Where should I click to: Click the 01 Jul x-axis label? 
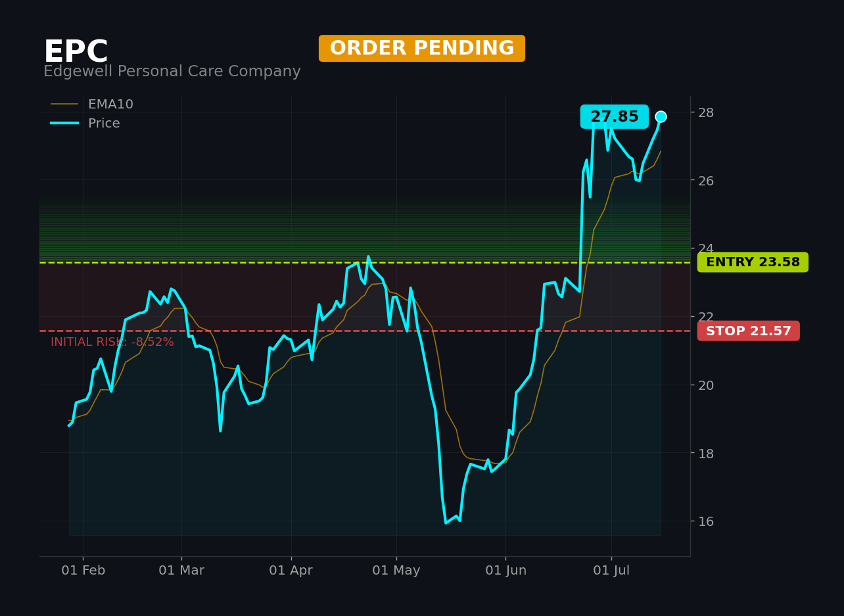click(x=611, y=571)
